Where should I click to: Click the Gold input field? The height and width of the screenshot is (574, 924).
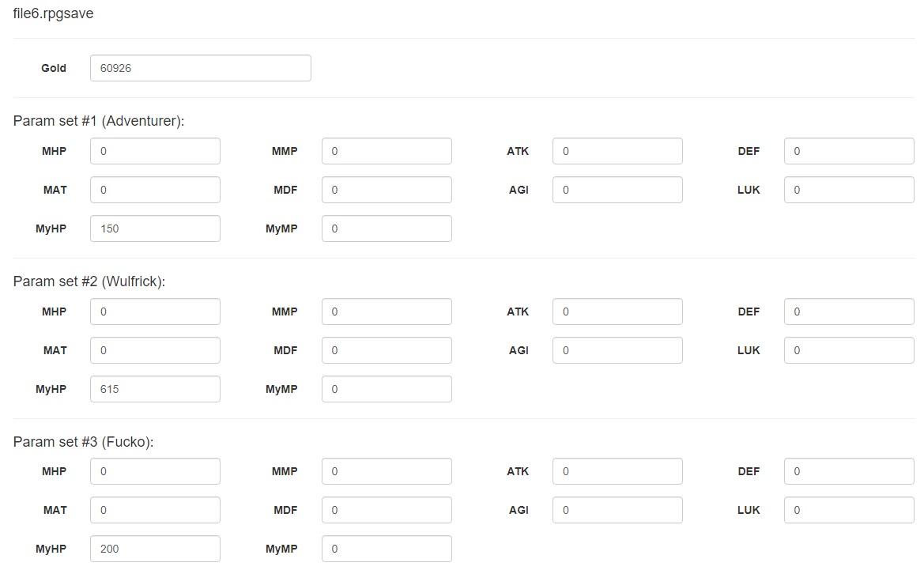pyautogui.click(x=200, y=68)
